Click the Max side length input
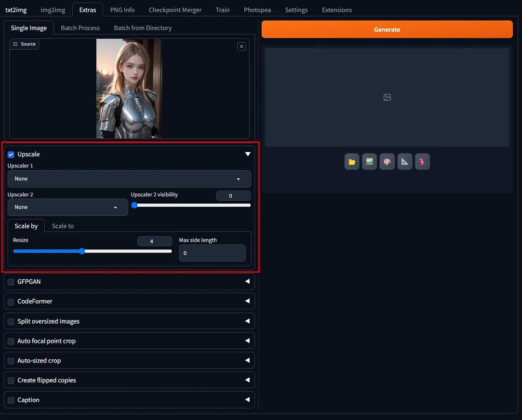 (212, 253)
